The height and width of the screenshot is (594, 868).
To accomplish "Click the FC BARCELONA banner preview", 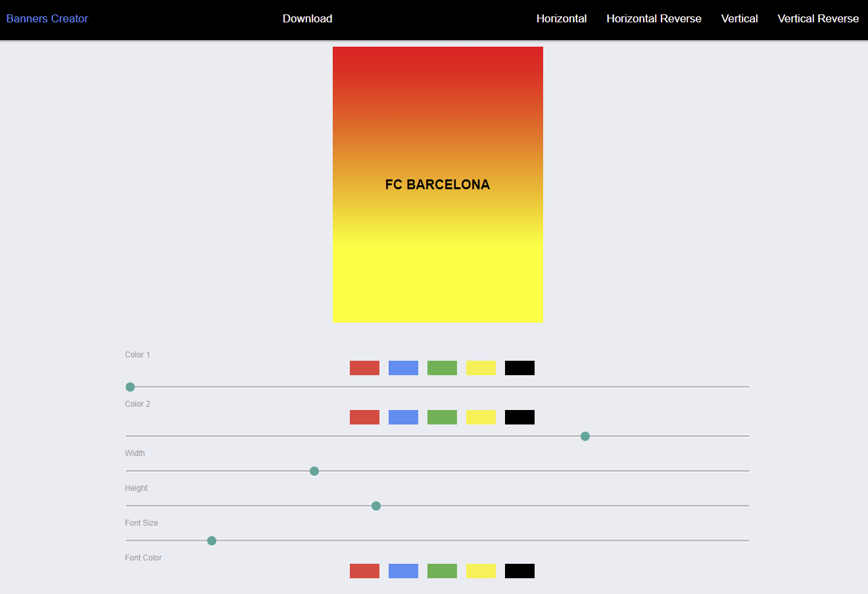I will (438, 185).
